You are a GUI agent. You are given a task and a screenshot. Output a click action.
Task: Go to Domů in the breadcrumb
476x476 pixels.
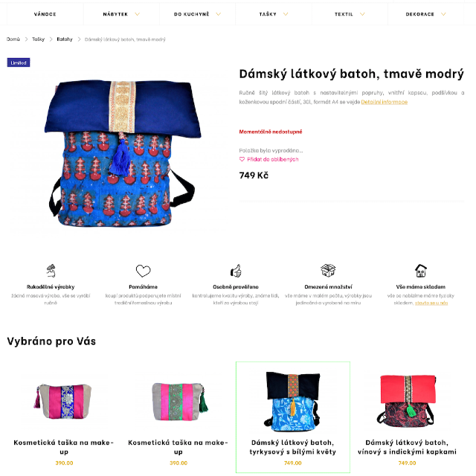13,39
